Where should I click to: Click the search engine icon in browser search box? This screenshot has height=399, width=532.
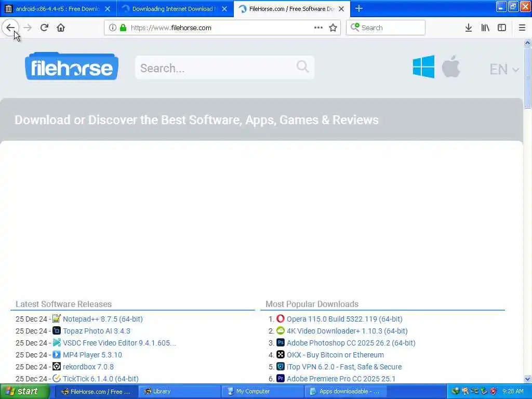(355, 28)
